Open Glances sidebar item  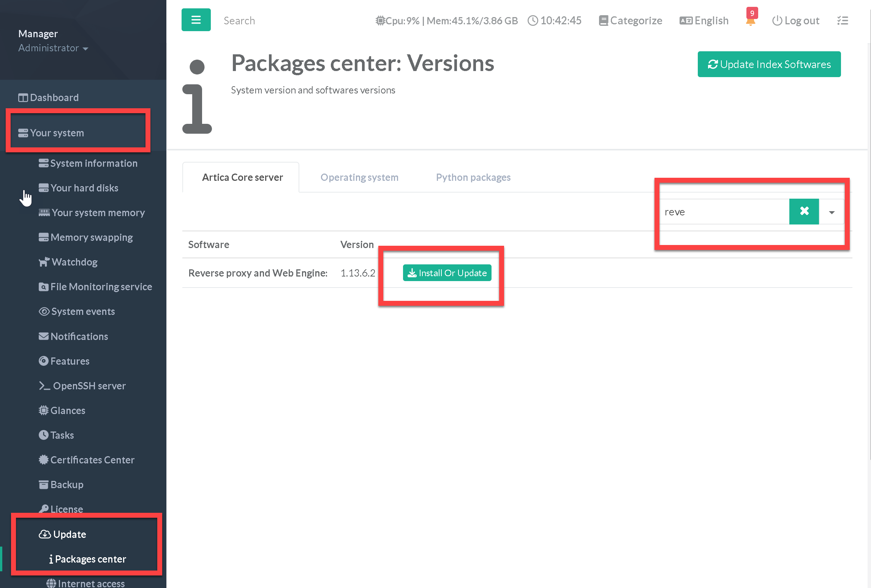pos(68,411)
